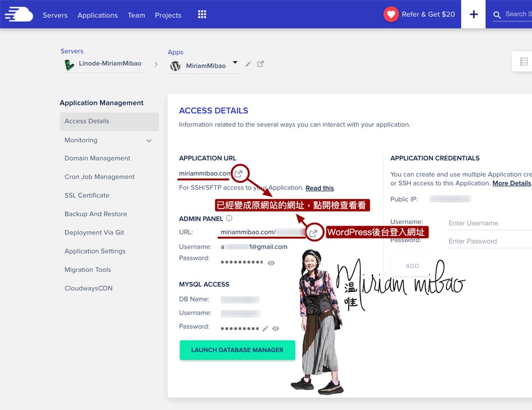This screenshot has width=532, height=410.
Task: Click the Search field in navbar
Action: coord(518,14)
